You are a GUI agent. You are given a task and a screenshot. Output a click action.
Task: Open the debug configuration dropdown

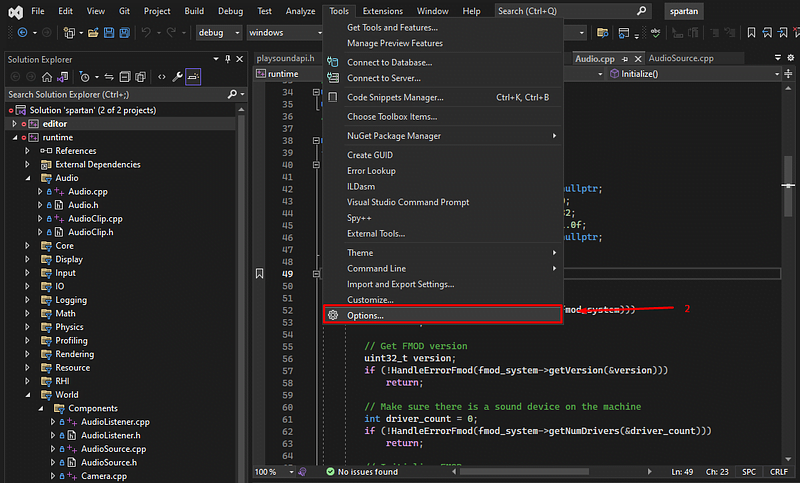(x=218, y=32)
